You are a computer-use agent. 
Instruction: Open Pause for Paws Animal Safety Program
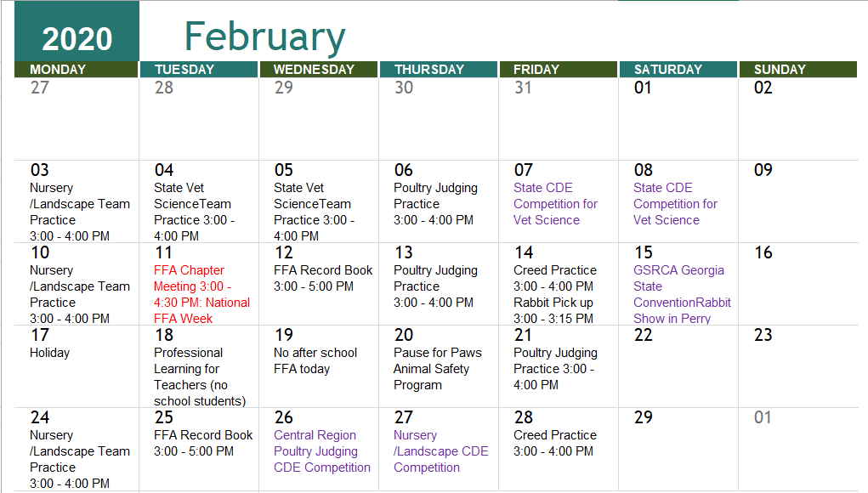click(x=437, y=369)
